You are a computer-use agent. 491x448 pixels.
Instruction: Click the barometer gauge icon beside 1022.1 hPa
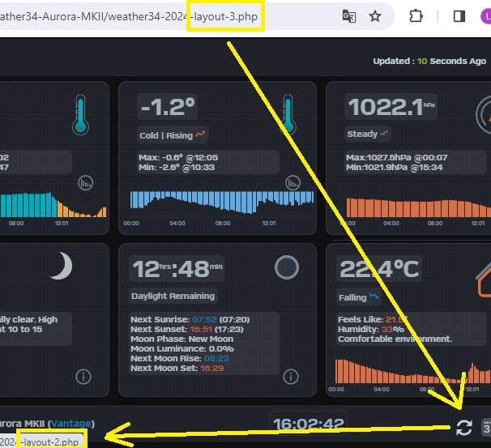484,115
